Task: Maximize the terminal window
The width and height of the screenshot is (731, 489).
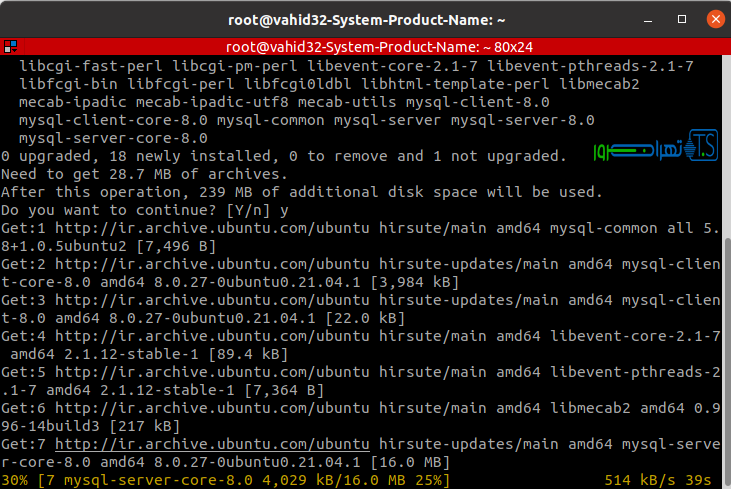Action: (x=686, y=19)
